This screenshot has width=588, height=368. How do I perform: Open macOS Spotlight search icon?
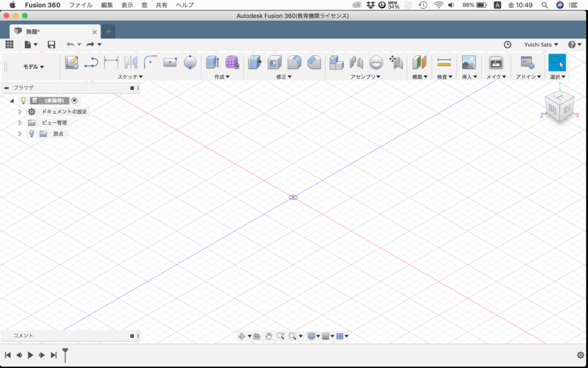click(x=545, y=5)
